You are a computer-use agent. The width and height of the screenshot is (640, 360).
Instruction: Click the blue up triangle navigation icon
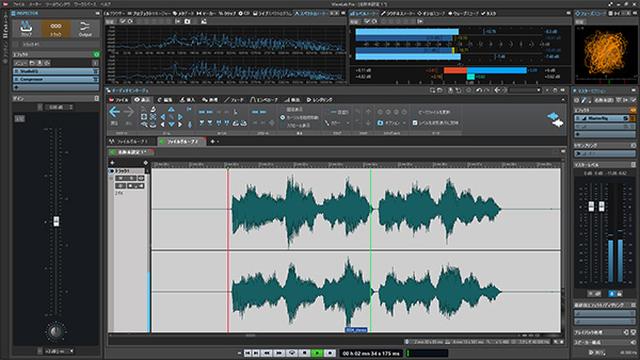(171, 110)
